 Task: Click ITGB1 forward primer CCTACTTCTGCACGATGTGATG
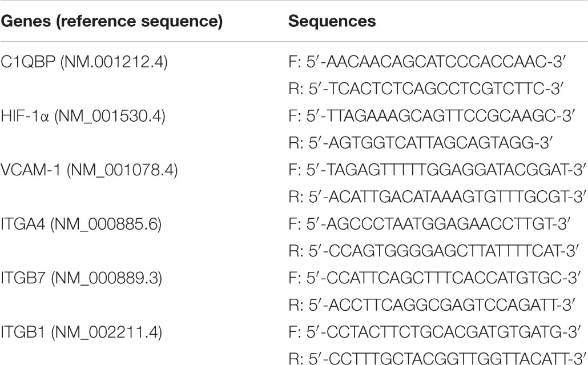[435, 333]
